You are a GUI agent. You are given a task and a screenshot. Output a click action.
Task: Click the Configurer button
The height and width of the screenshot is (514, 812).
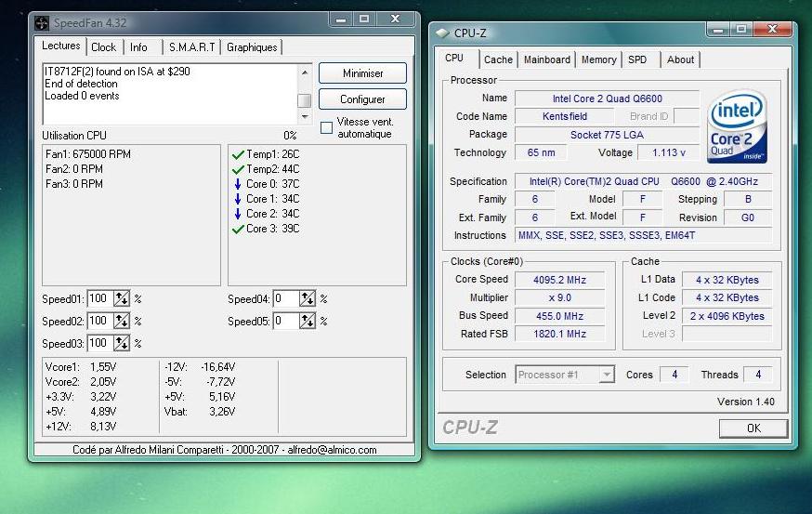[362, 99]
